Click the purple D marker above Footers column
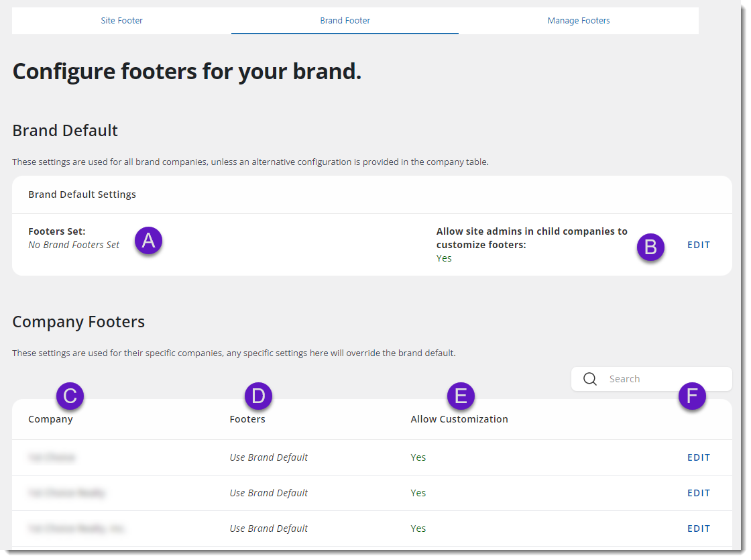 pos(257,396)
